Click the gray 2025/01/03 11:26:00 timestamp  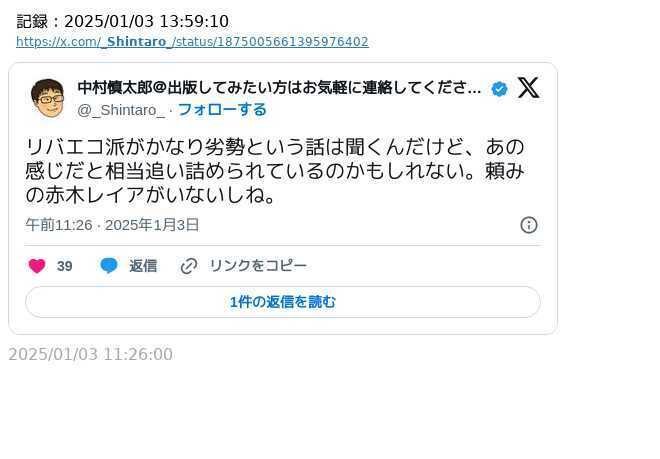90,354
